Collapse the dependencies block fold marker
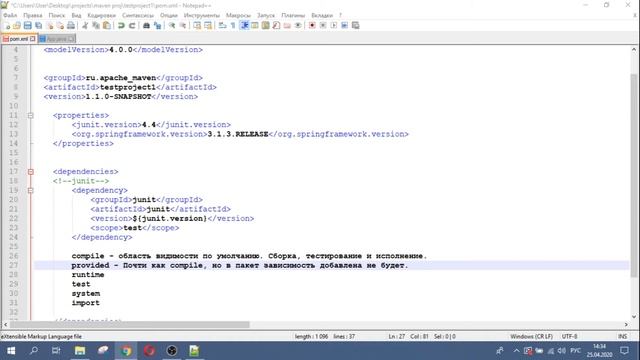 pos(31,172)
